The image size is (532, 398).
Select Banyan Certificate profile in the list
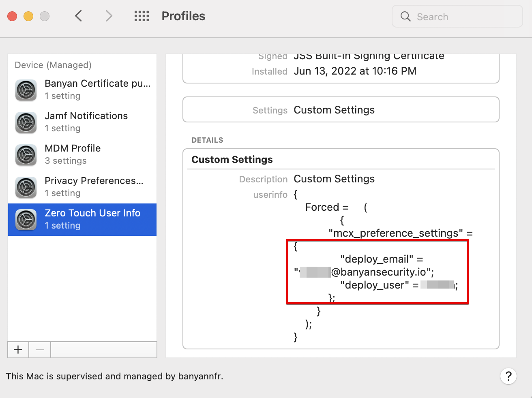tap(97, 90)
